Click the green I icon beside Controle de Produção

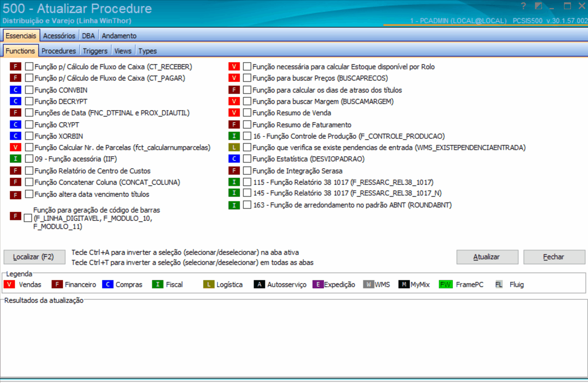234,136
